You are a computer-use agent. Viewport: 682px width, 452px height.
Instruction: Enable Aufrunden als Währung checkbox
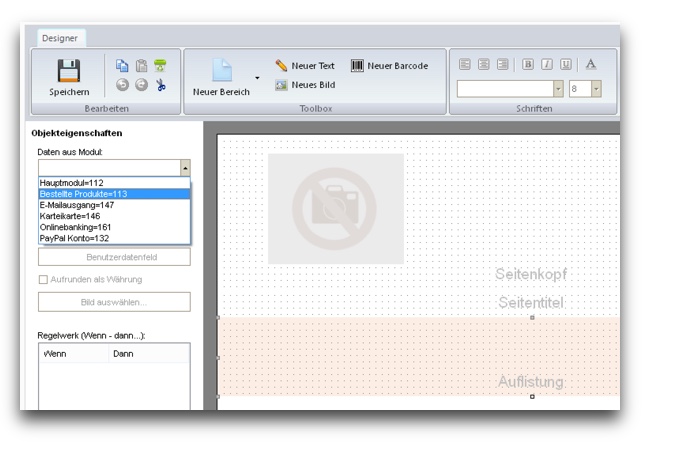[43, 279]
